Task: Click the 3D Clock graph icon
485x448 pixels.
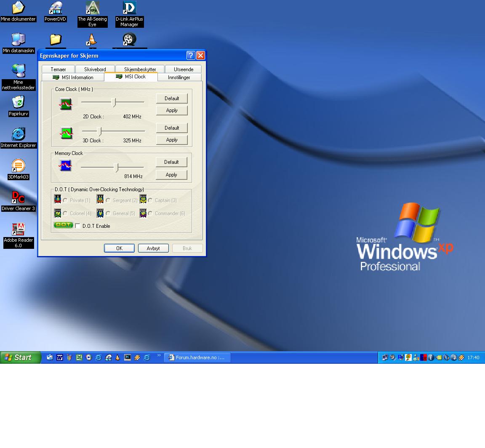Action: [x=66, y=133]
